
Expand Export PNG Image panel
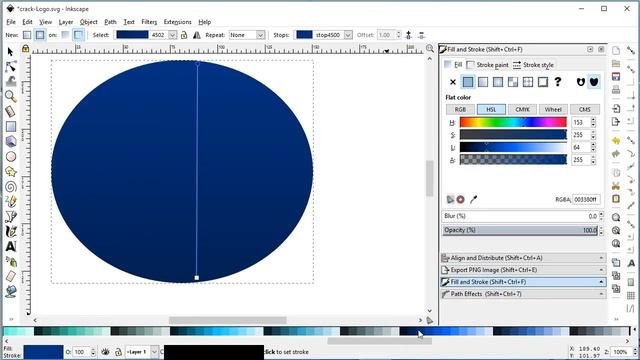[523, 270]
